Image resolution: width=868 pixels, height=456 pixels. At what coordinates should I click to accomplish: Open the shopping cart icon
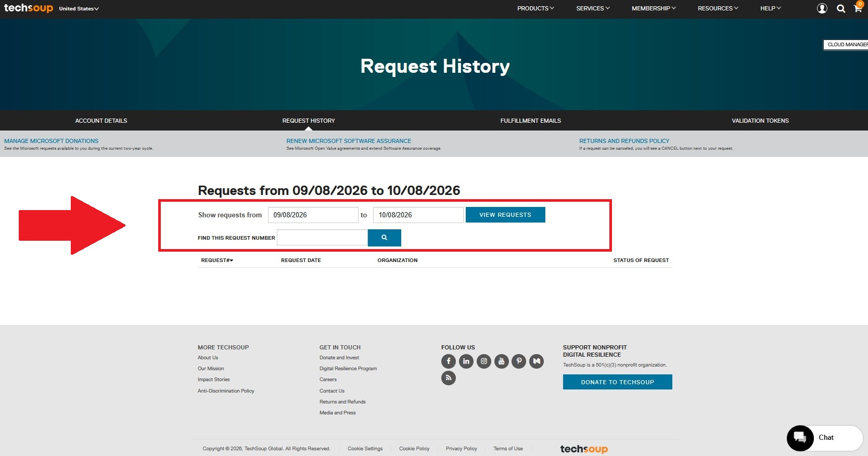(x=858, y=7)
